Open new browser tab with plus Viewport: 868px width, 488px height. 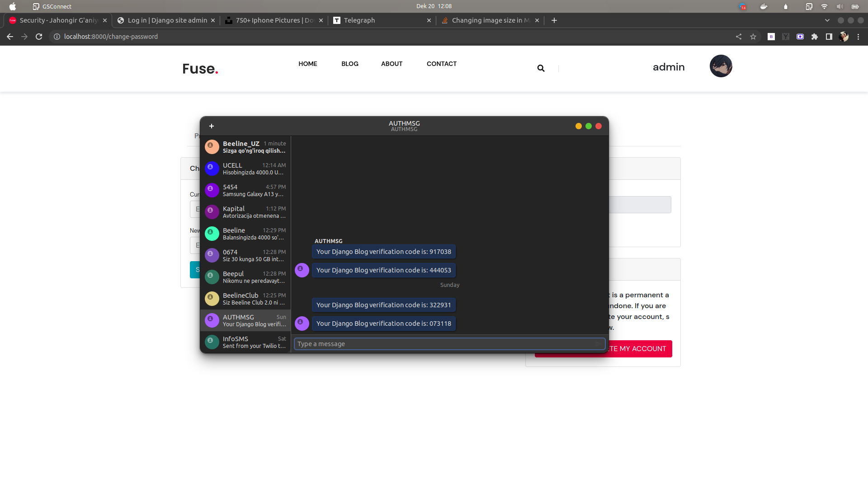pos(554,20)
